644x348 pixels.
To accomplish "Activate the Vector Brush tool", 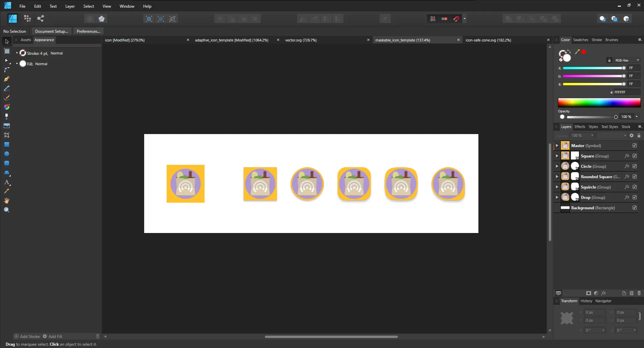I will 7,98.
